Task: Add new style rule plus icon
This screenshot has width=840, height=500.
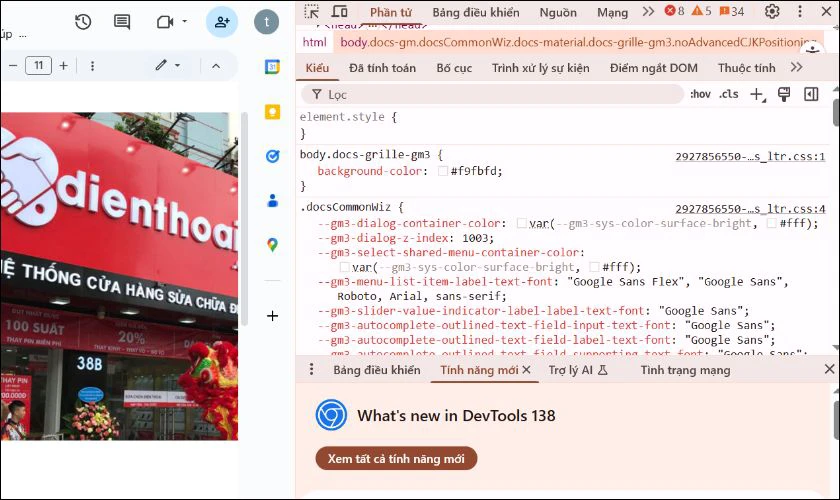Action: [x=757, y=95]
